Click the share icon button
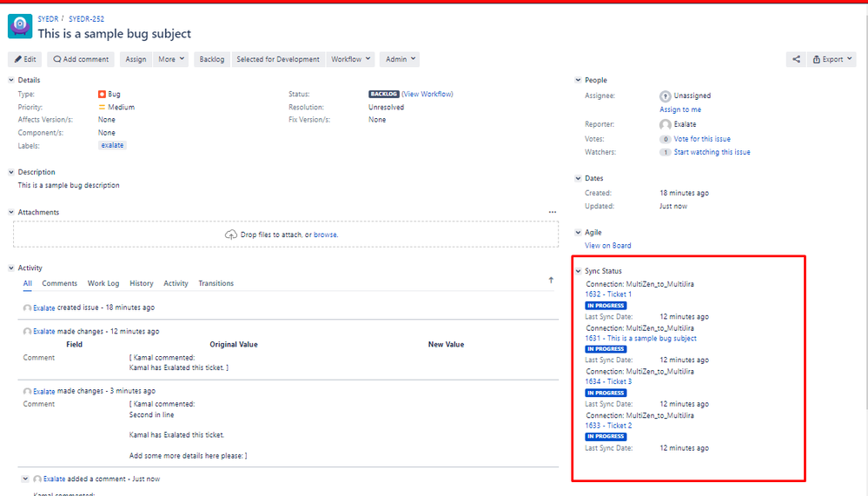This screenshot has height=496, width=868. tap(796, 59)
